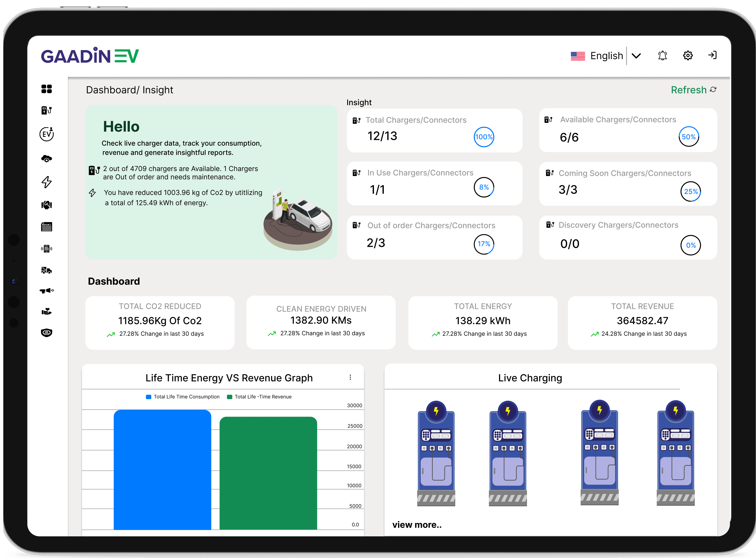756x558 pixels.
Task: Open notifications bell
Action: pos(663,55)
